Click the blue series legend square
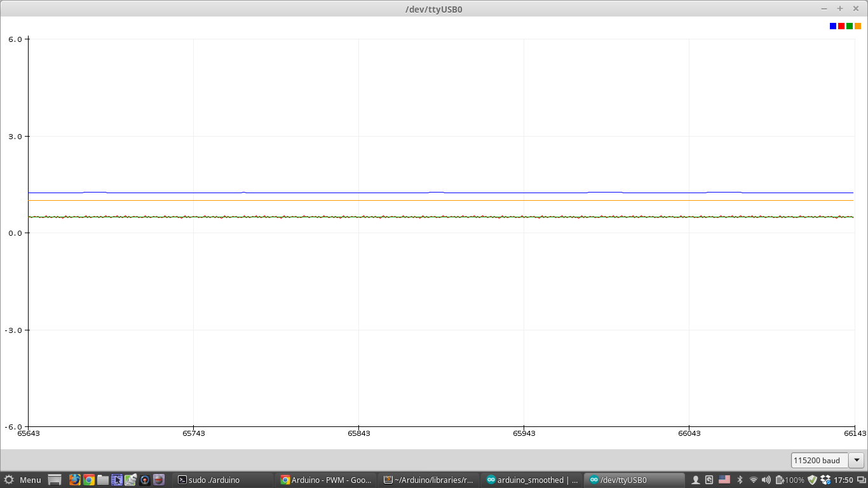 833,26
